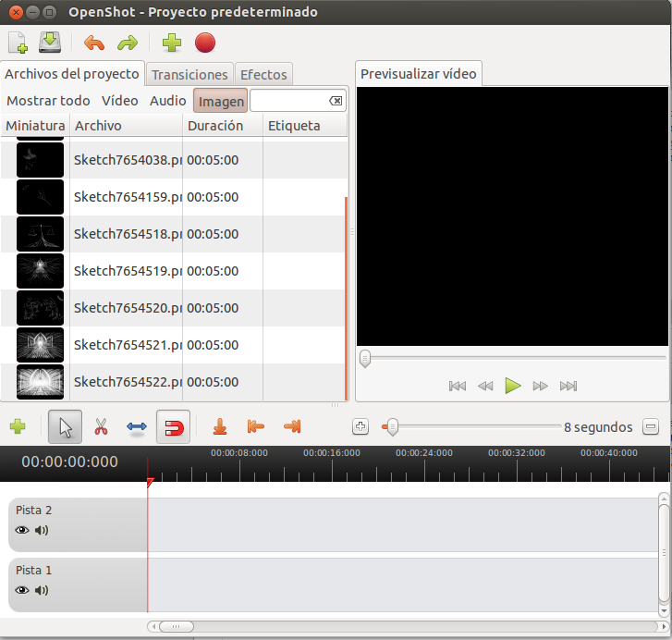Select the resize tool

tap(137, 427)
